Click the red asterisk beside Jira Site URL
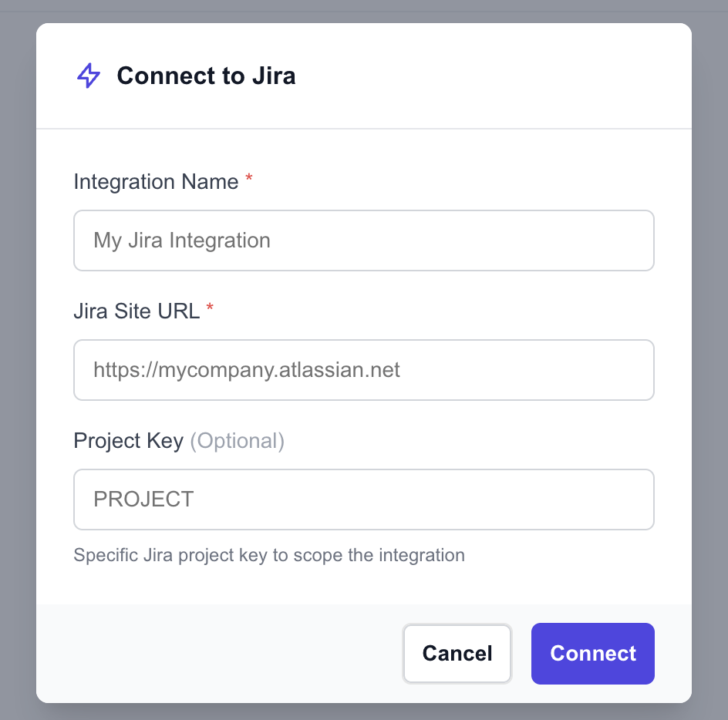 coord(210,308)
